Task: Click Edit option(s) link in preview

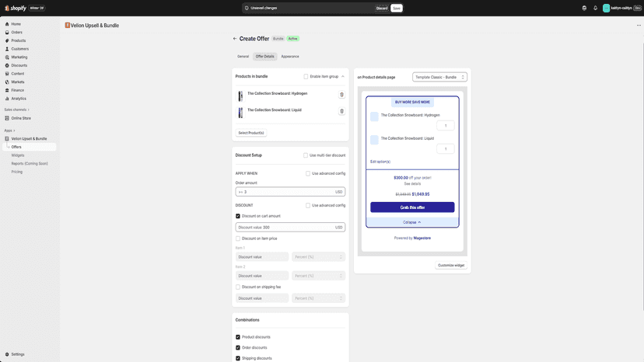Action: [x=380, y=162]
